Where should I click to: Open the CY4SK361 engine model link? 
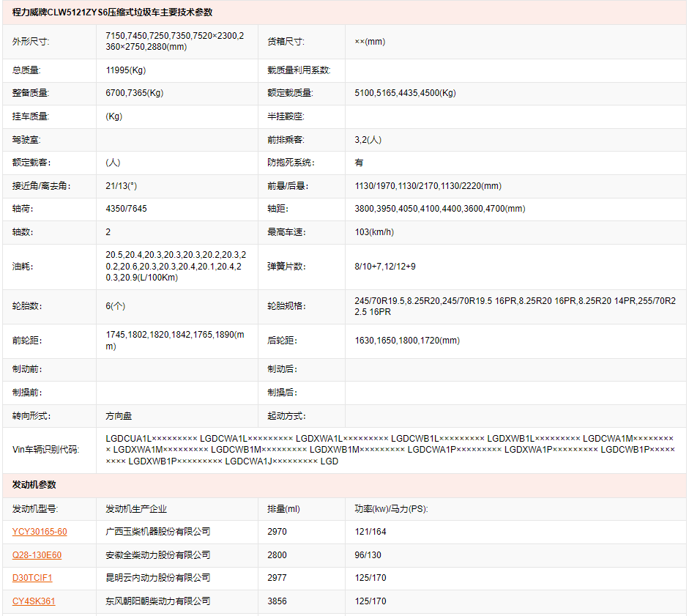34,601
